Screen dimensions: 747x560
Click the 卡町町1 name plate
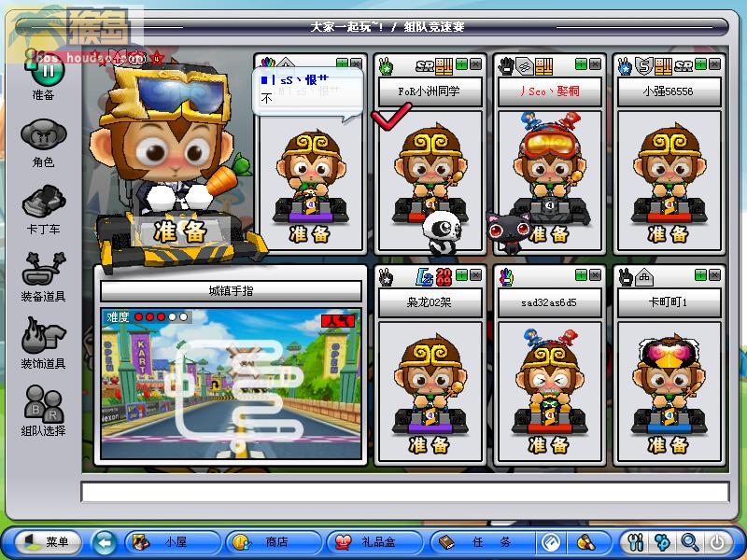[669, 302]
